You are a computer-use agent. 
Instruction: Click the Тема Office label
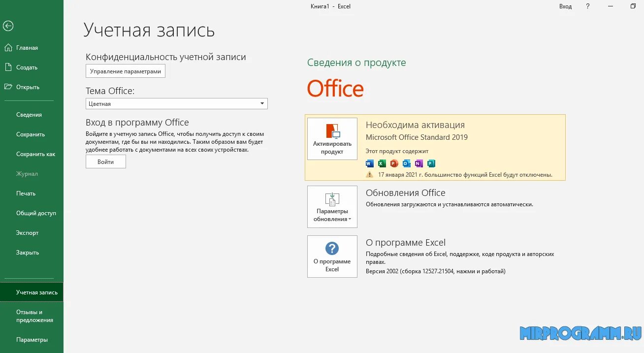[110, 91]
